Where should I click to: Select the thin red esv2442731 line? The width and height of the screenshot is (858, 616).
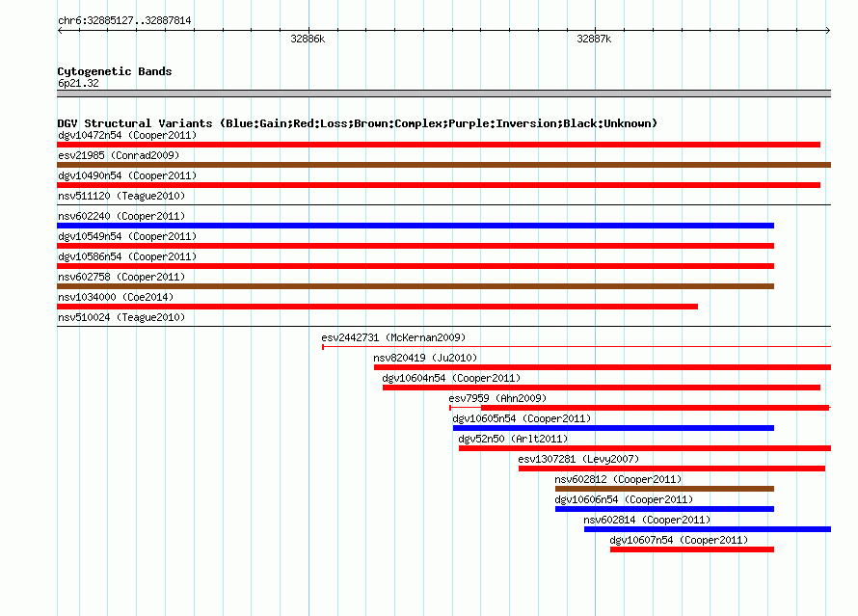point(576,347)
